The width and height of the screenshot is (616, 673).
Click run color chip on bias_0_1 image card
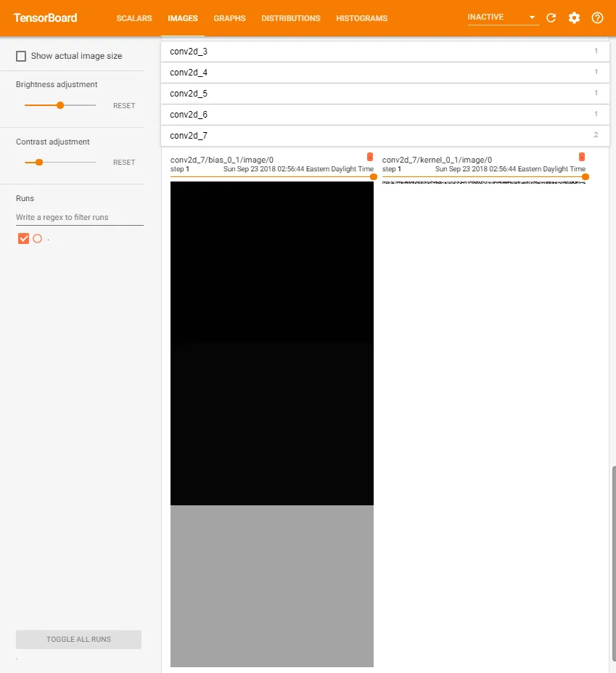tap(370, 157)
